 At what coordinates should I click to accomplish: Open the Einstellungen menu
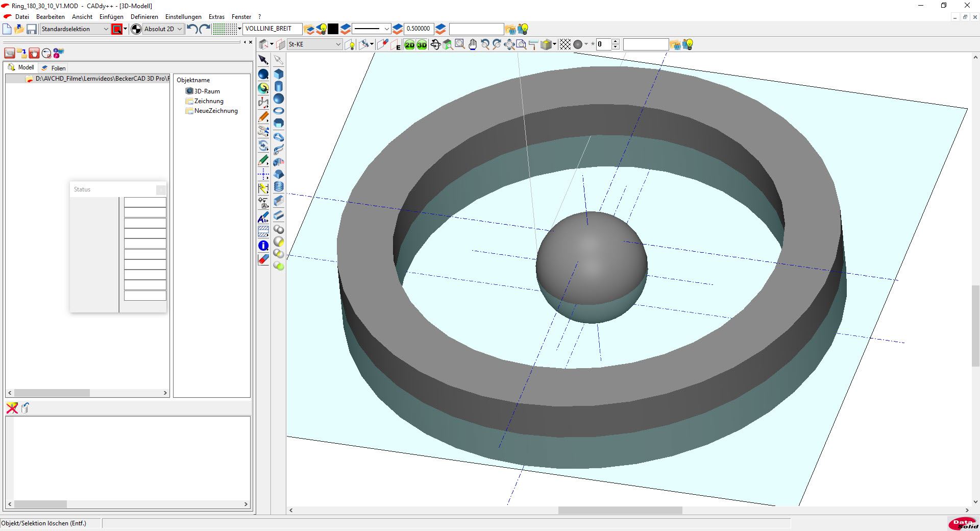tap(183, 17)
